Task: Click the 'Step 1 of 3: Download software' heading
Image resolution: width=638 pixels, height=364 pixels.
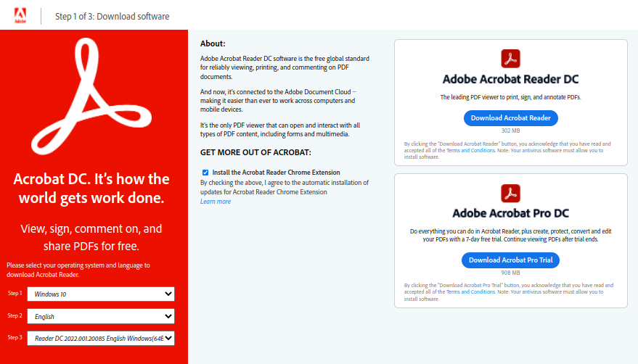Action: pyautogui.click(x=113, y=16)
